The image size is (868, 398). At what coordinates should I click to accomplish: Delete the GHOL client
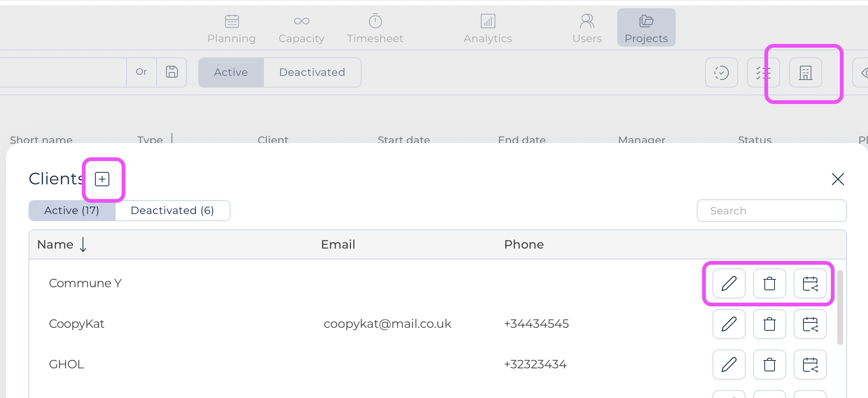click(769, 365)
